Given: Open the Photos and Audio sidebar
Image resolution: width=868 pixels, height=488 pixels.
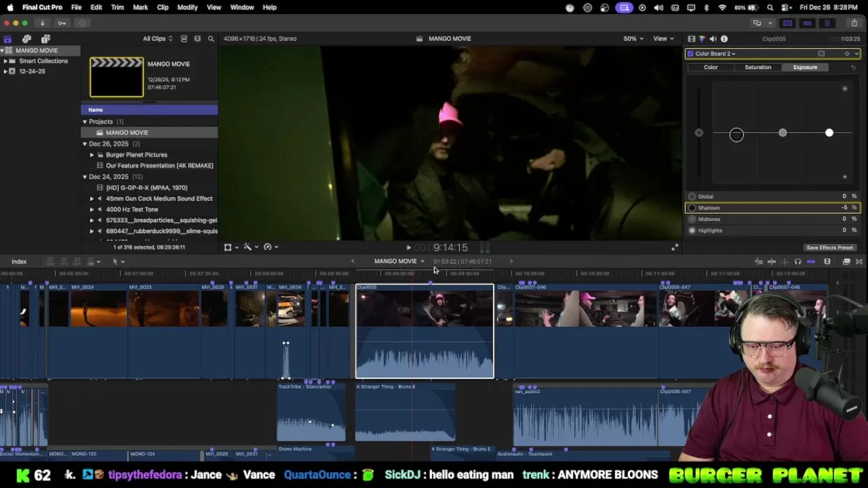Looking at the screenshot, I should tap(26, 39).
